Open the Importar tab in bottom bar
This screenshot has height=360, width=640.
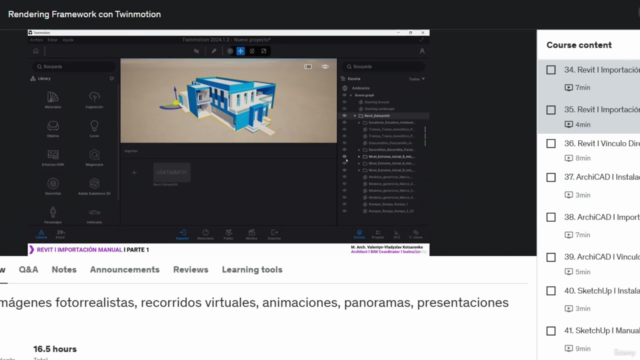182,234
